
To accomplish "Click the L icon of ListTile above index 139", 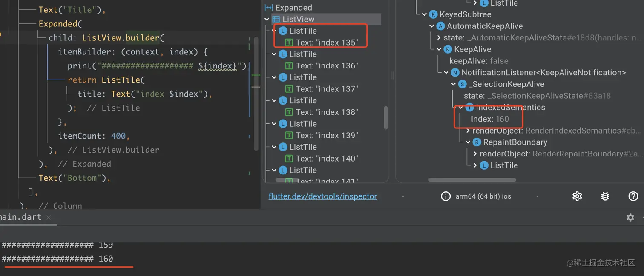I will tap(283, 124).
